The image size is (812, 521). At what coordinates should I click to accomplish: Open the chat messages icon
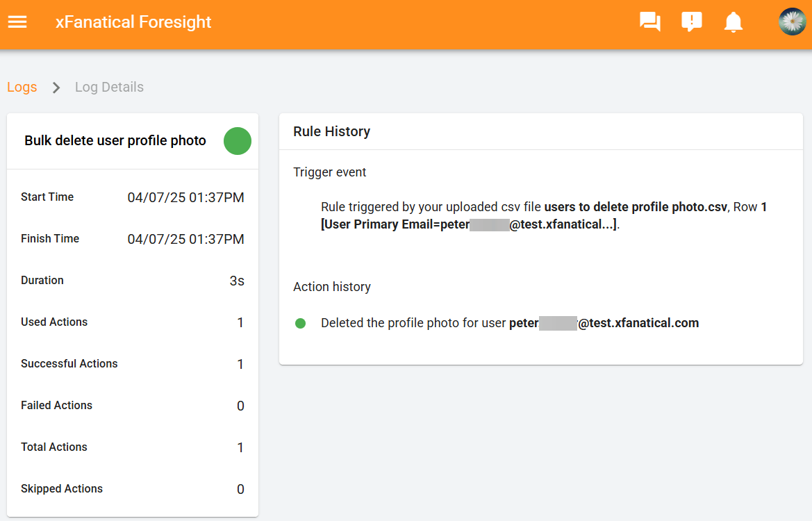tap(650, 22)
